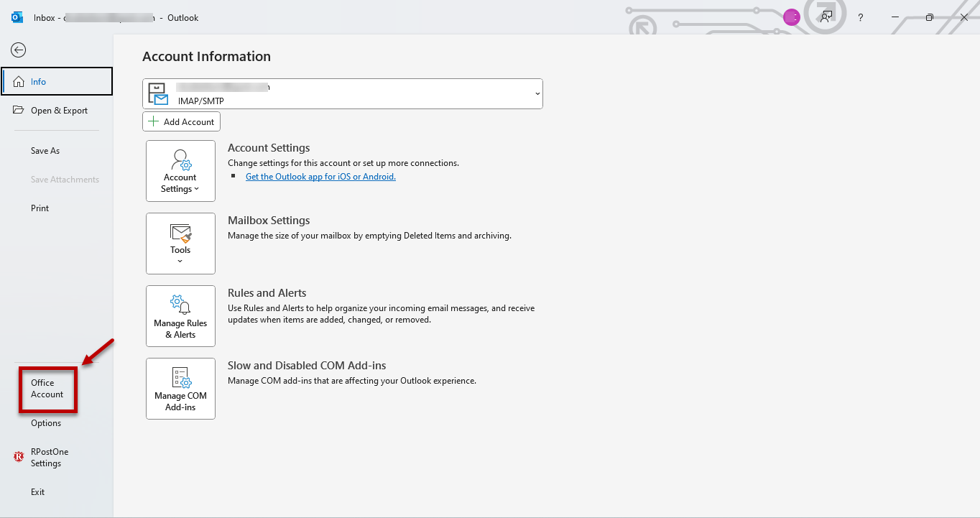Expand the Tools dropdown arrow
980x518 pixels.
[180, 262]
